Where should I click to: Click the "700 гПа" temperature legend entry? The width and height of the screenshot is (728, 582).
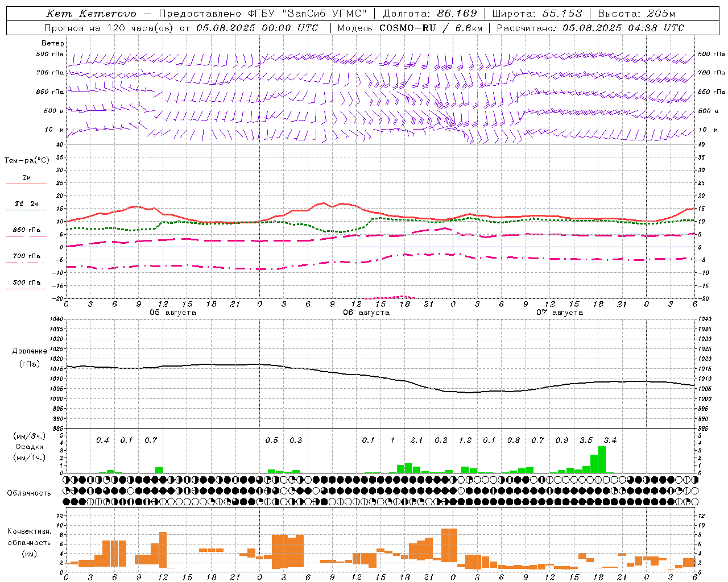pos(27,256)
